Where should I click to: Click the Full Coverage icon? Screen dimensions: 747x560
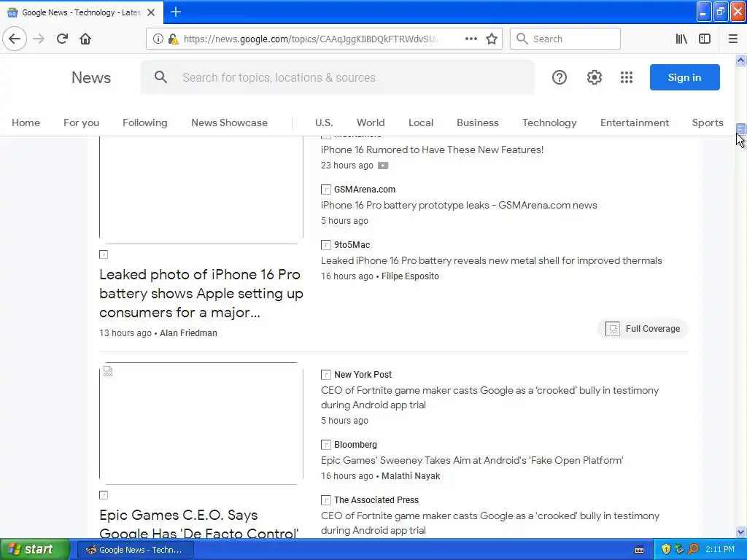tap(612, 329)
